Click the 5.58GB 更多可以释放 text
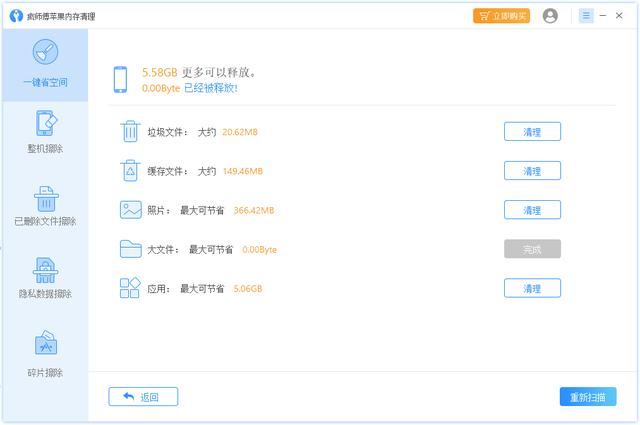Viewport: 640px width, 425px height. click(199, 73)
